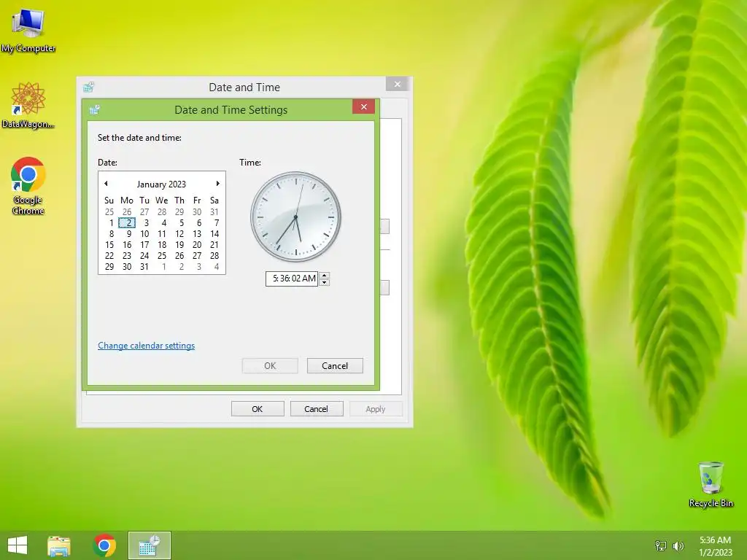Image resolution: width=747 pixels, height=560 pixels.
Task: Select January 8 in the calendar
Action: pos(109,234)
